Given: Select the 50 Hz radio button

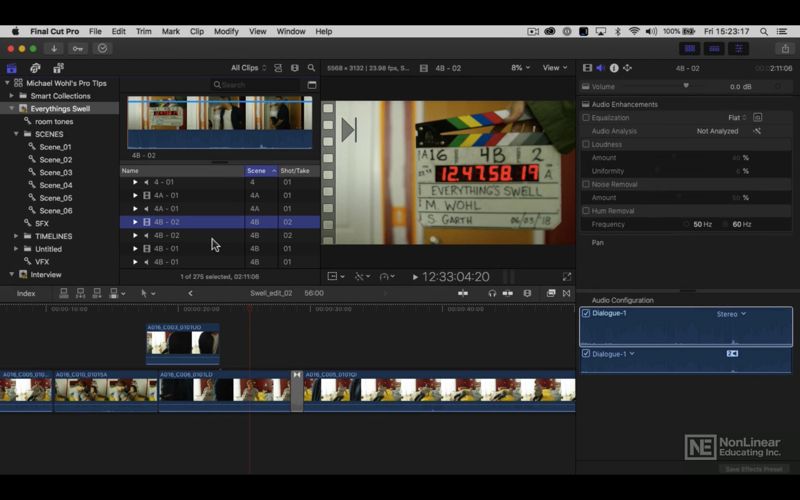Looking at the screenshot, I should 686,224.
